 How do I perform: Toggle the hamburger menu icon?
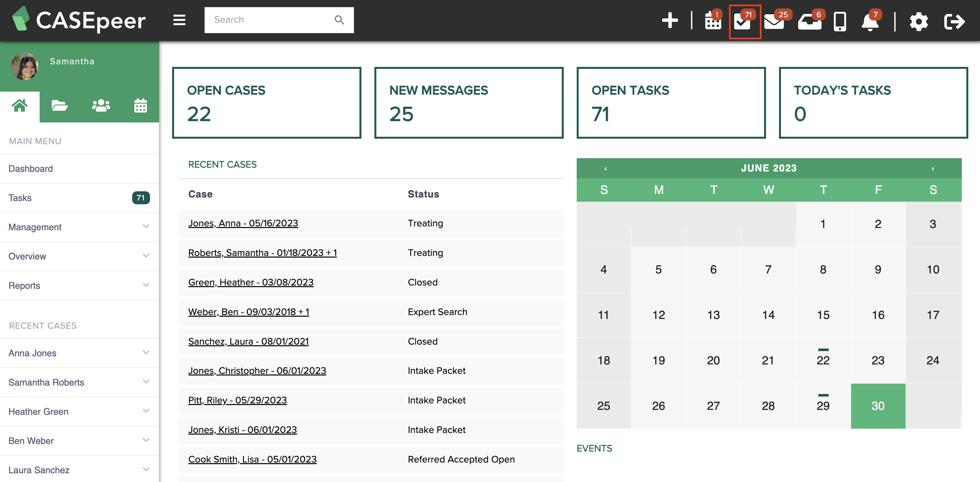pyautogui.click(x=179, y=20)
